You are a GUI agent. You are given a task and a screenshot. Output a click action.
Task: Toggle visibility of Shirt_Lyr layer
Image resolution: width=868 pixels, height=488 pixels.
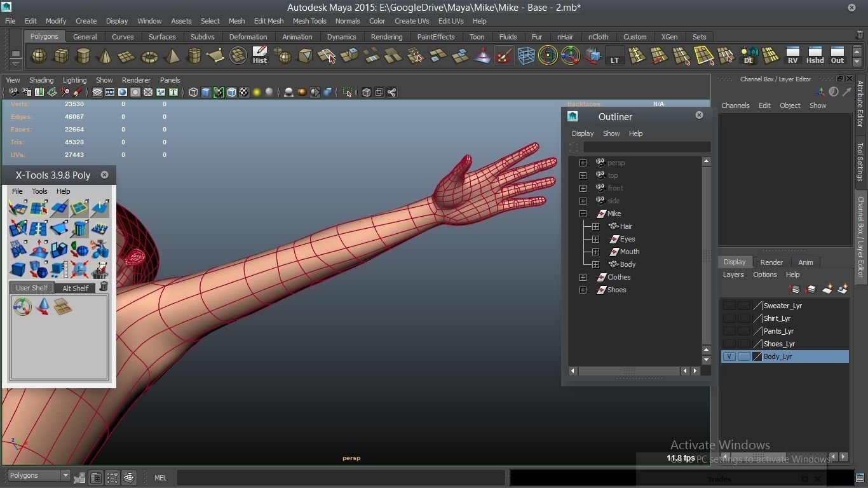pyautogui.click(x=729, y=318)
